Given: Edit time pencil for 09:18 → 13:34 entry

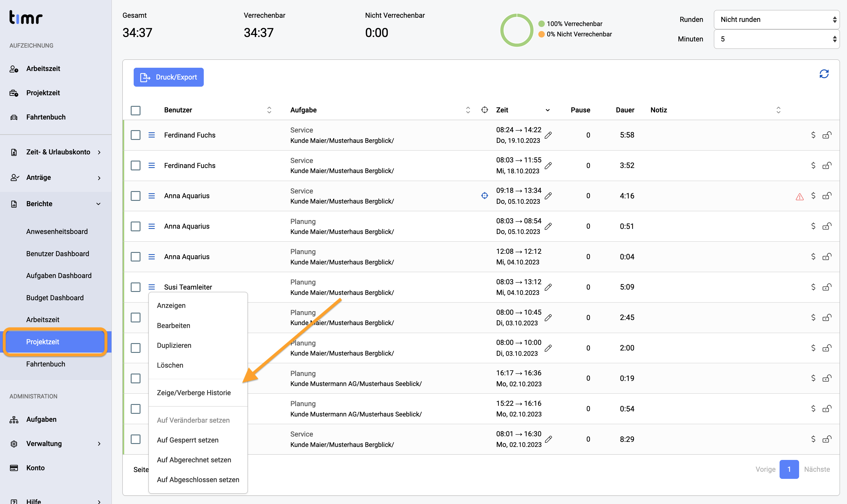Looking at the screenshot, I should coord(548,196).
